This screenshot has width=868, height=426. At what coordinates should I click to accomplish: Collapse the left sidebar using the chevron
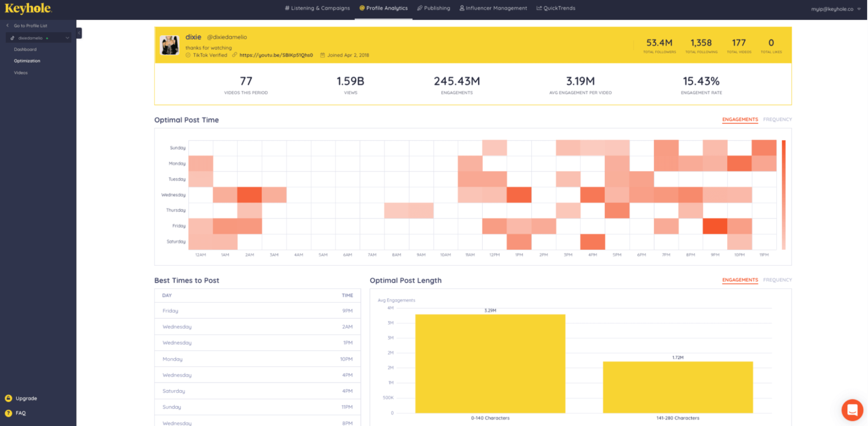79,33
